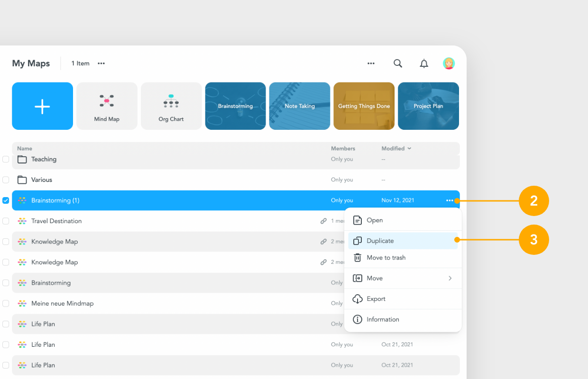Click the share link icon in Travel Destination row

(x=323, y=221)
